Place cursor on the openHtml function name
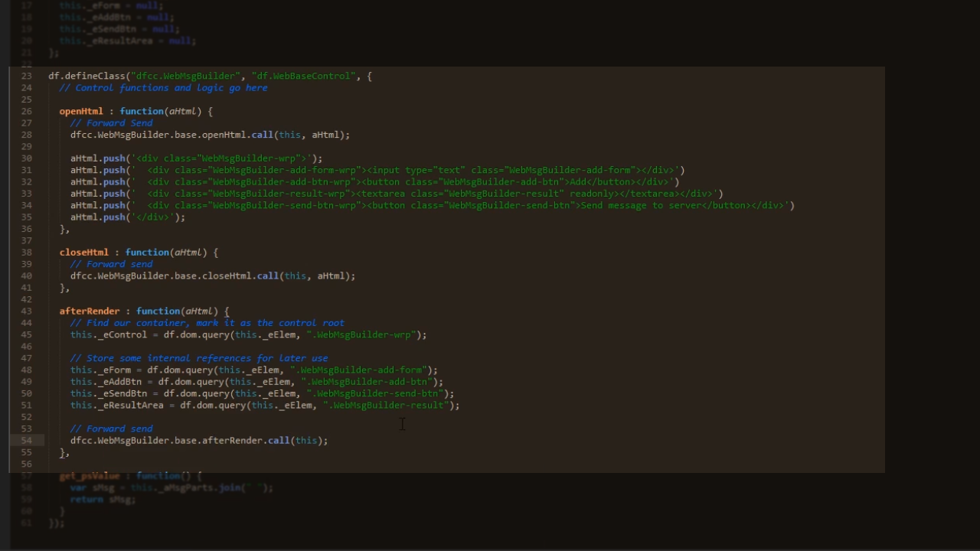 81,112
